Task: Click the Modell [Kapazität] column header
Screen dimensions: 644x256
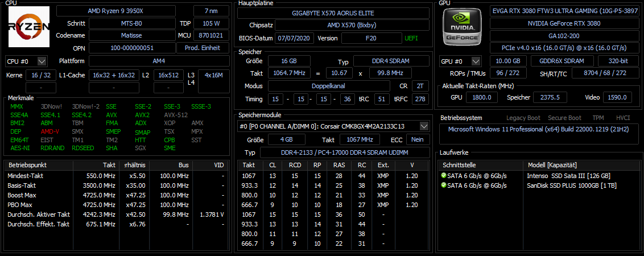Action: click(581, 165)
